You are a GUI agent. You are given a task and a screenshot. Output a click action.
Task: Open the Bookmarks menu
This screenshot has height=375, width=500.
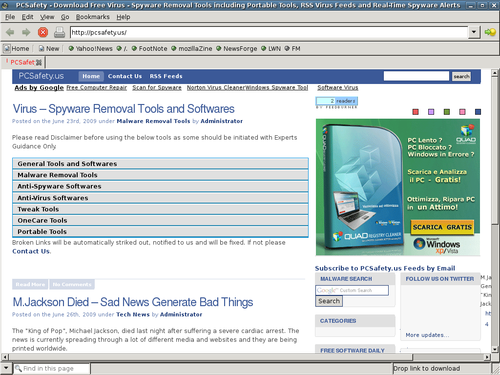pyautogui.click(x=93, y=17)
